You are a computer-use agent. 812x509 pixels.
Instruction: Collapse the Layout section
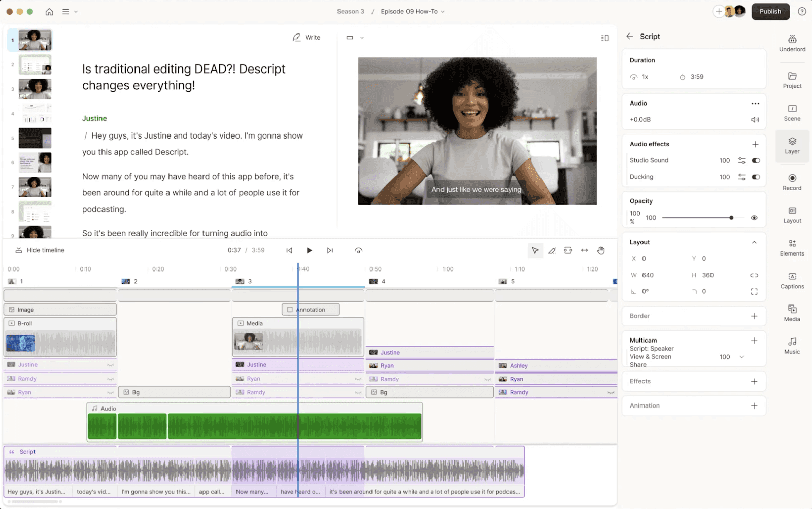click(754, 242)
